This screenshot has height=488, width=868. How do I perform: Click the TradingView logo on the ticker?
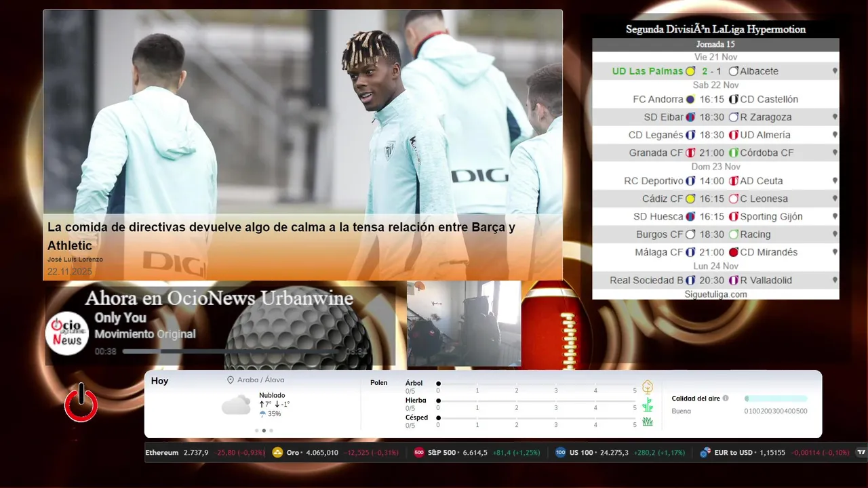pyautogui.click(x=862, y=453)
